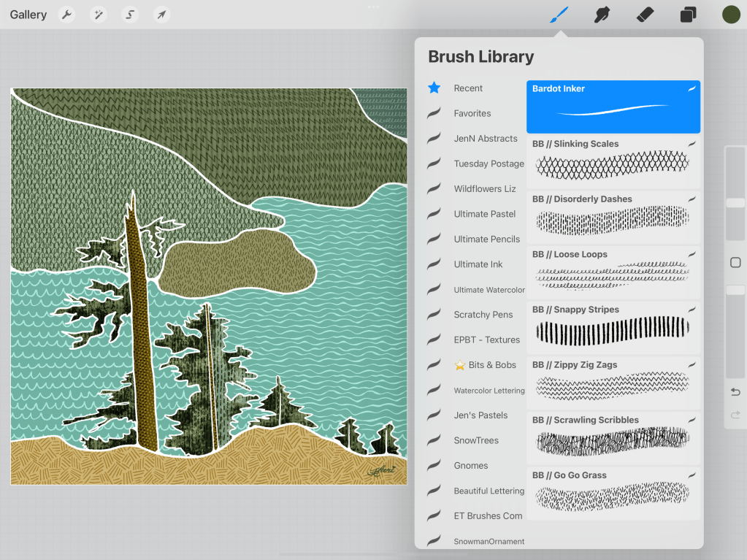The height and width of the screenshot is (560, 747).
Task: Select the Ultimate Ink brush set
Action: pyautogui.click(x=478, y=264)
